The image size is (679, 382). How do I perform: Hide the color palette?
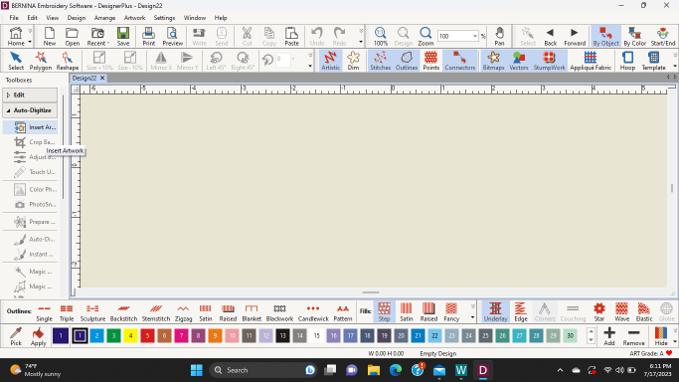pos(661,337)
